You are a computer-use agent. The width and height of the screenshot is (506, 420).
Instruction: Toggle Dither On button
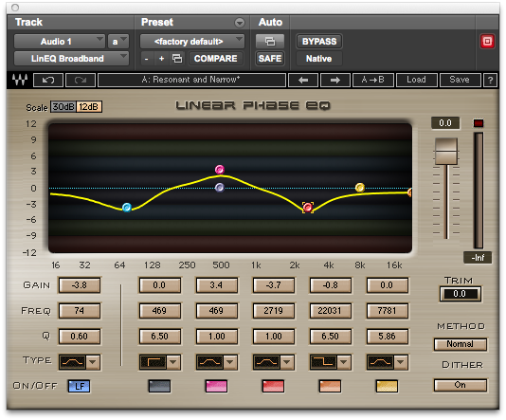(x=461, y=385)
